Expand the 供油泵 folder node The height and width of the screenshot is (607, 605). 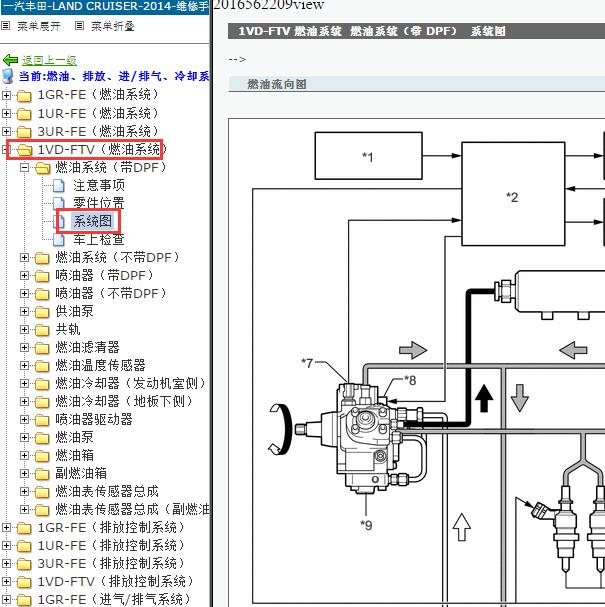[x=24, y=311]
